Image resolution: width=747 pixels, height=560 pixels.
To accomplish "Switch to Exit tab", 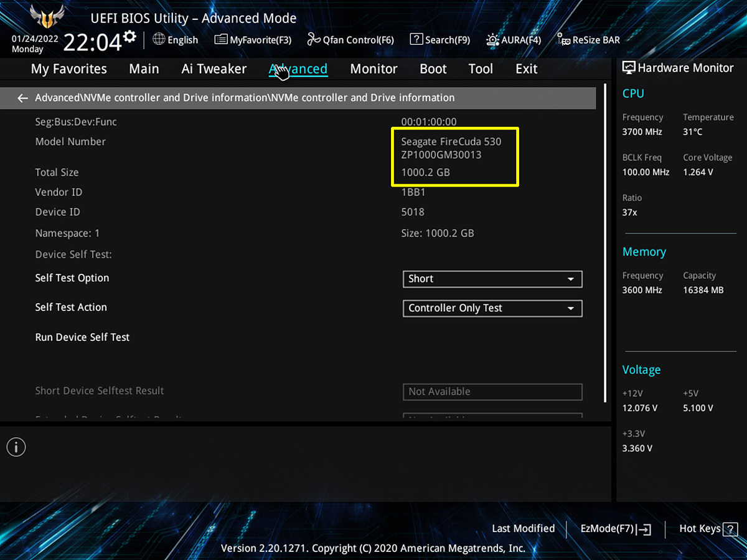I will [526, 69].
